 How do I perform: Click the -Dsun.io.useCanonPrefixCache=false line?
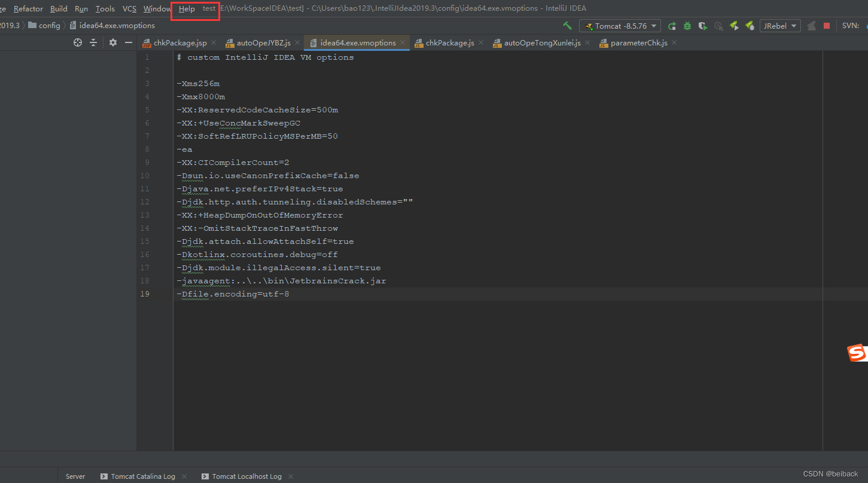267,176
